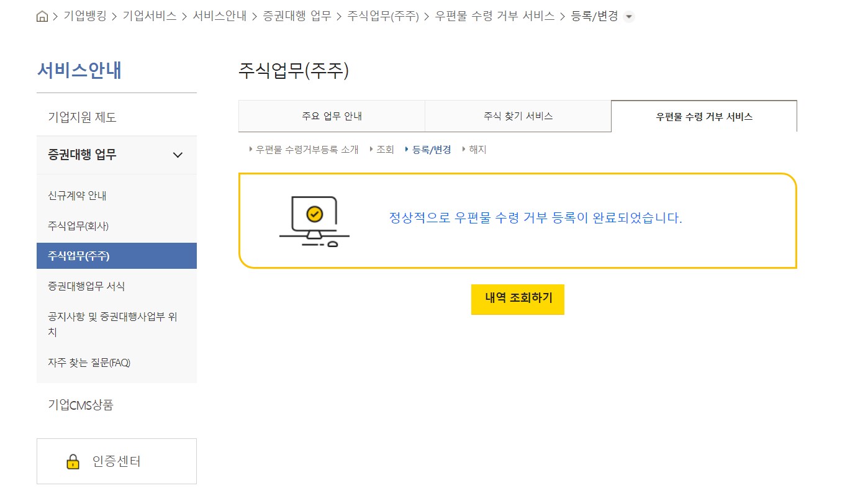Switch to the 주요 업무 안내 tab

332,116
